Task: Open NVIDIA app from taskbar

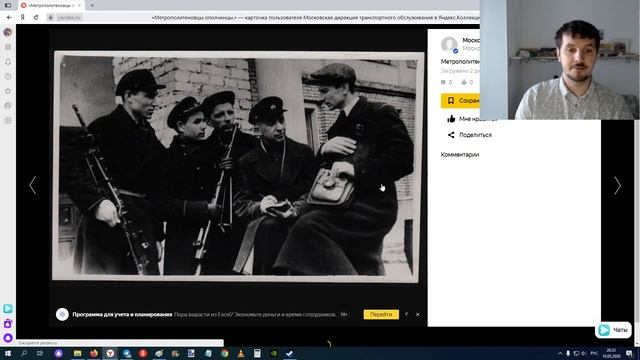Action: [x=273, y=353]
